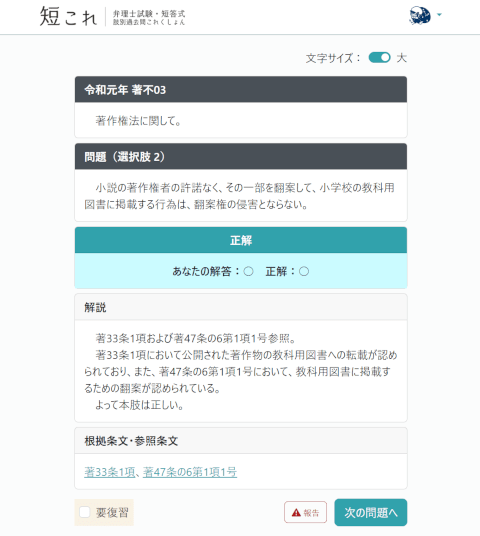Click the 文字サイズ label
Image resolution: width=480 pixels, height=536 pixels.
point(332,58)
